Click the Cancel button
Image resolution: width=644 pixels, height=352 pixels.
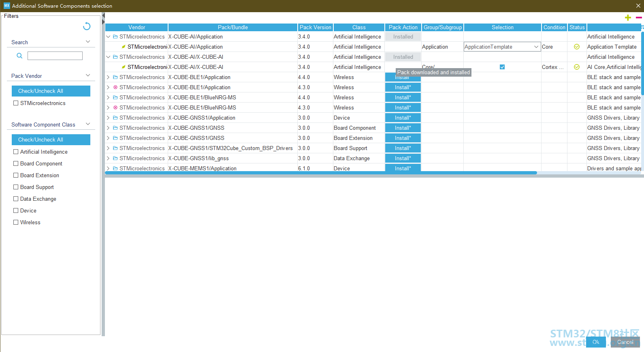[625, 342]
